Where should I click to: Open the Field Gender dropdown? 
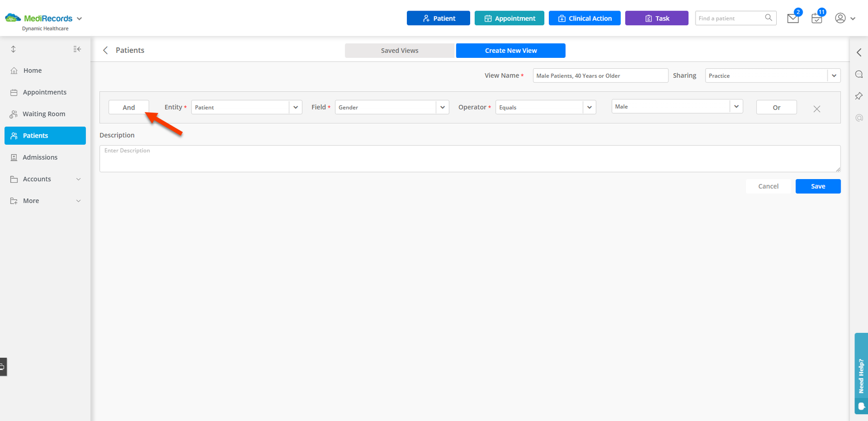pos(392,107)
